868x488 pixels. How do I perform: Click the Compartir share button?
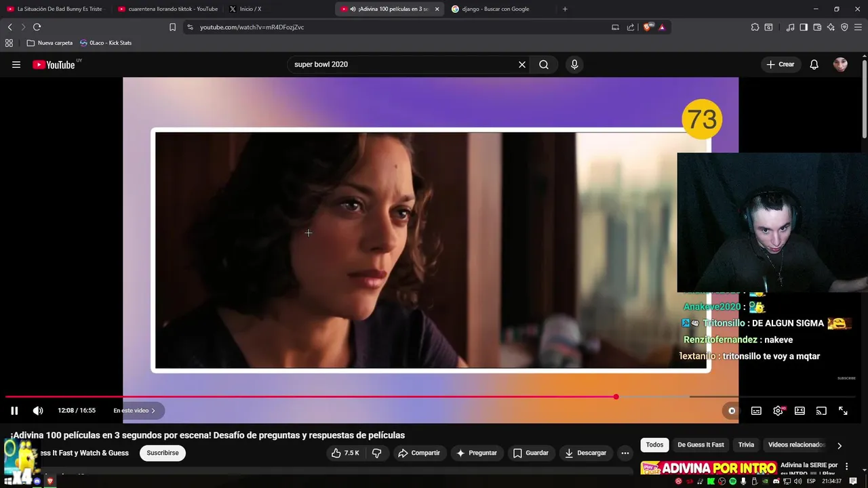(x=419, y=453)
